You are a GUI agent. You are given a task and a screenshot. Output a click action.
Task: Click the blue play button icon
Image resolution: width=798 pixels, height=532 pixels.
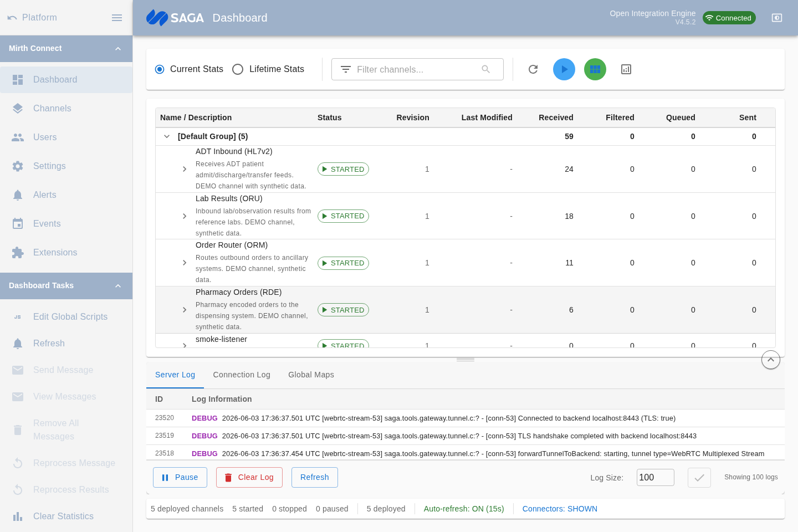[x=564, y=69]
